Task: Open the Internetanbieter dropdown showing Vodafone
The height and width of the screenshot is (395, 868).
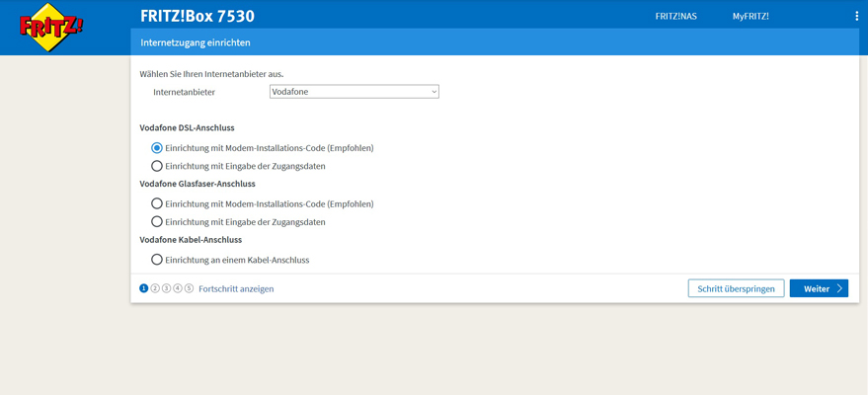Action: pos(354,92)
